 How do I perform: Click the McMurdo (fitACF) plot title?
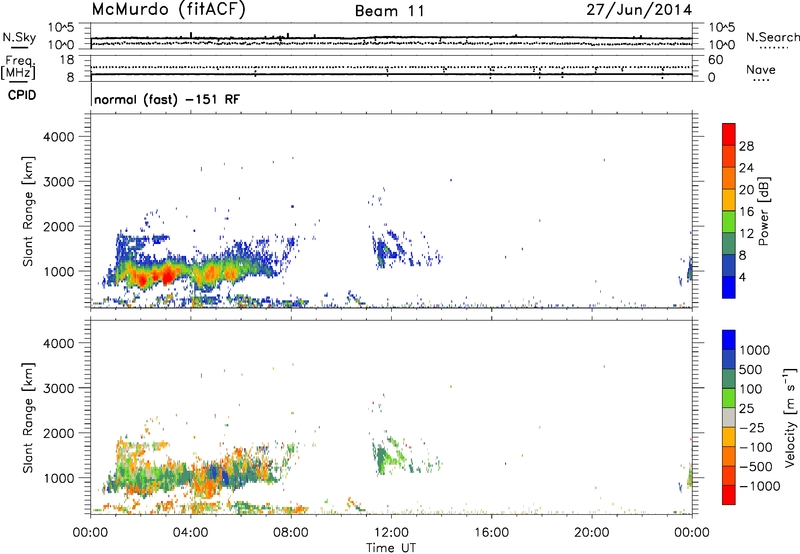click(x=168, y=10)
